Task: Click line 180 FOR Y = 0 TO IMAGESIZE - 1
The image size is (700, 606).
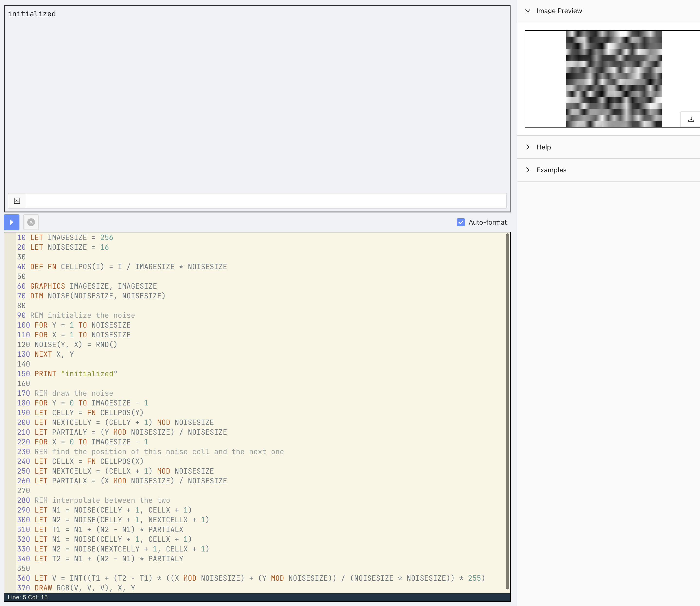Action: point(82,403)
